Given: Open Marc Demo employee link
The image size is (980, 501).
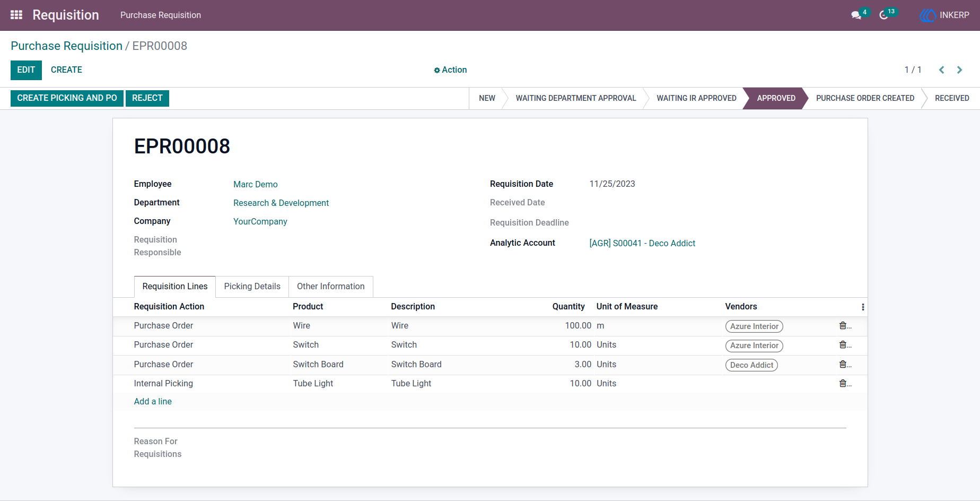Looking at the screenshot, I should (256, 184).
